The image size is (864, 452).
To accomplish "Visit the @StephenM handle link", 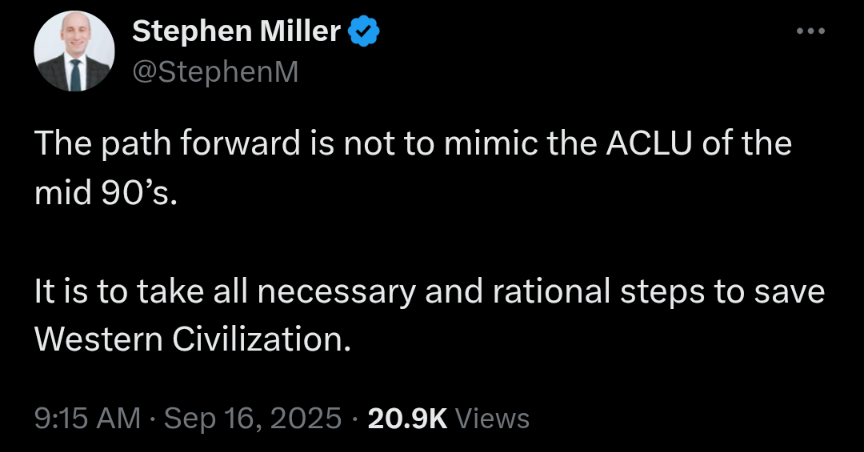I will coord(215,72).
